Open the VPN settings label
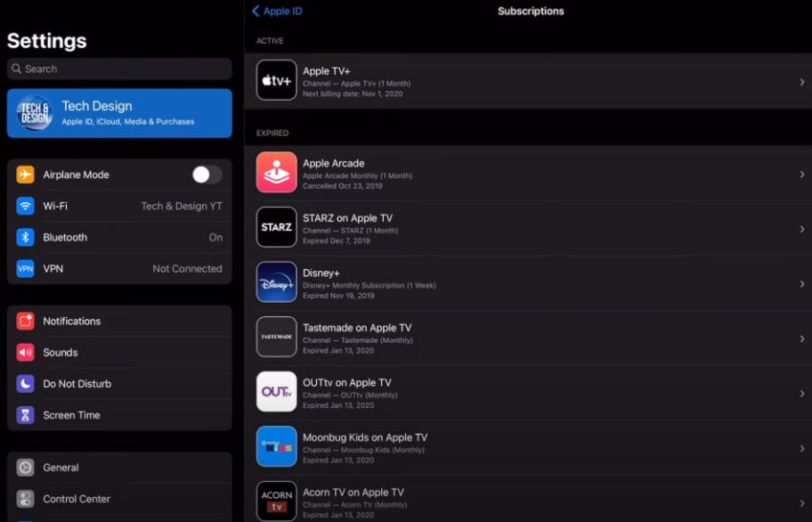 53,269
